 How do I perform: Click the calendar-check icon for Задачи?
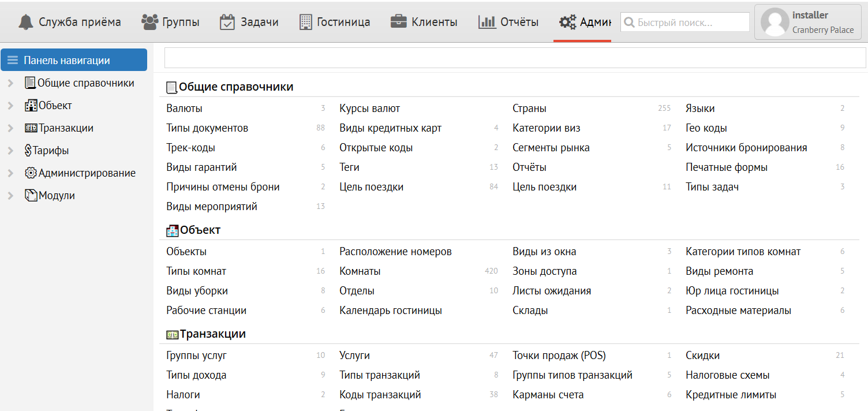pos(227,22)
